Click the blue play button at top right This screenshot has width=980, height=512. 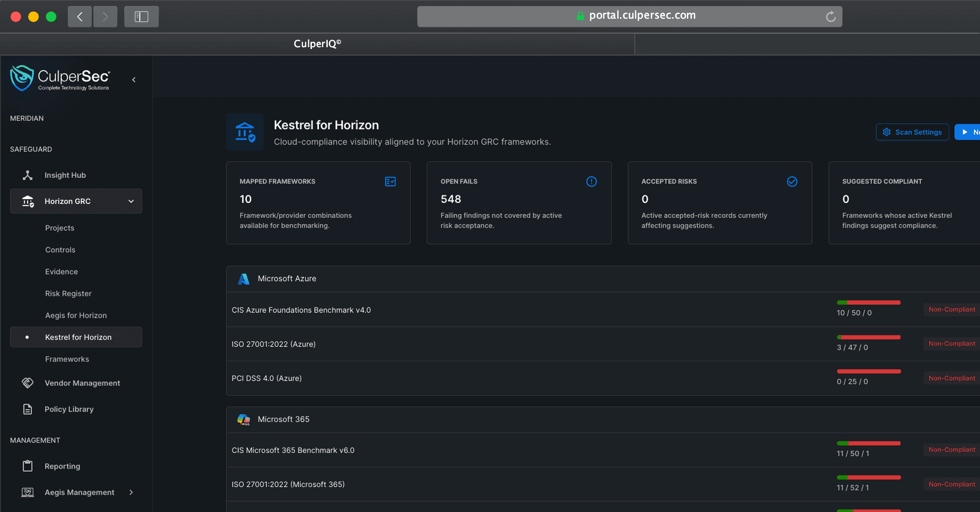point(967,132)
